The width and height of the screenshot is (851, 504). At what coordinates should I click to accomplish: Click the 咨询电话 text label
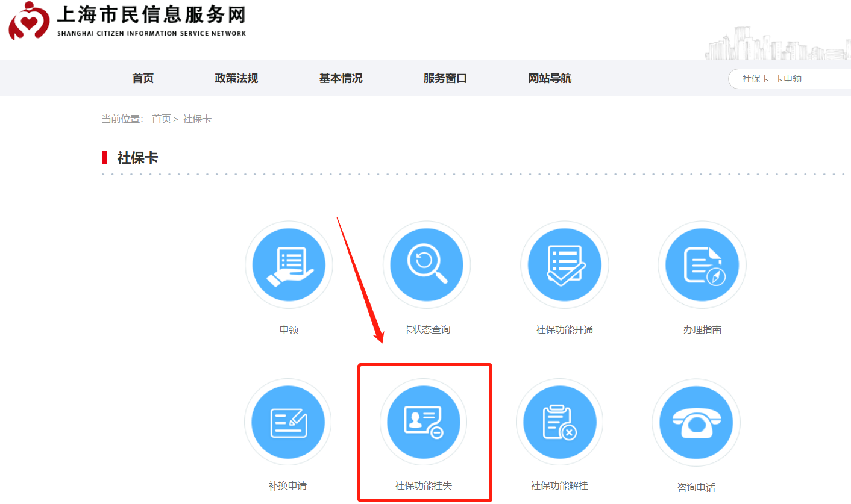(696, 487)
